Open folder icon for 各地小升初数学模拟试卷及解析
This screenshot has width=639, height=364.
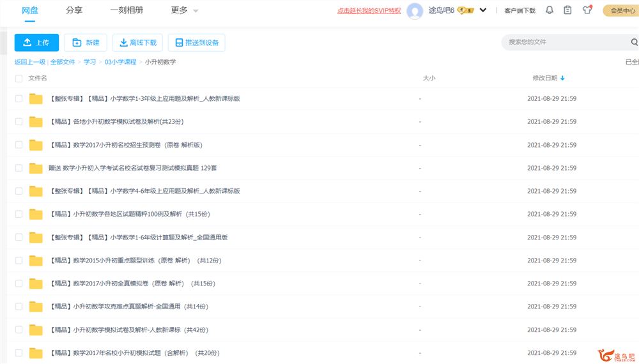pyautogui.click(x=36, y=122)
